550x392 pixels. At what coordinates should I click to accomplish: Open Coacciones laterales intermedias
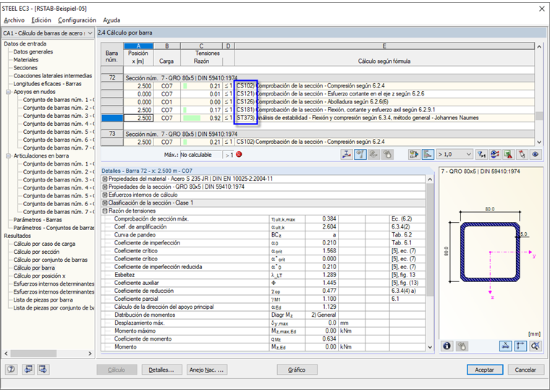point(53,76)
